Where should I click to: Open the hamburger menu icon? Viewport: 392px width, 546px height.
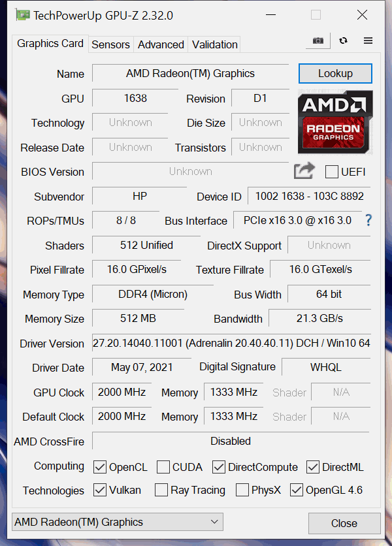point(368,40)
